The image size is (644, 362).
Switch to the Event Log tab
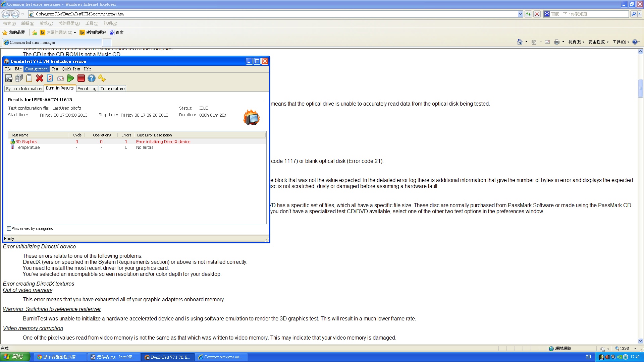[87, 88]
